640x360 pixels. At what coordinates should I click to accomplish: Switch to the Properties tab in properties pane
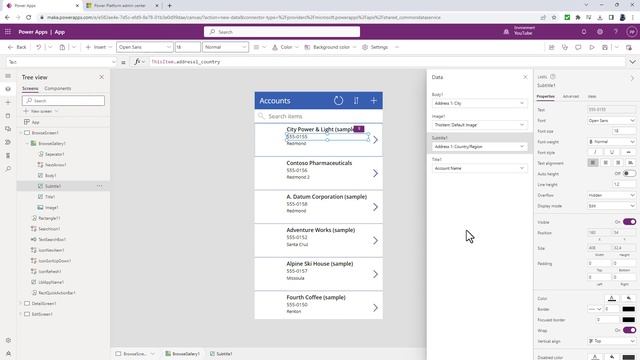pyautogui.click(x=545, y=96)
